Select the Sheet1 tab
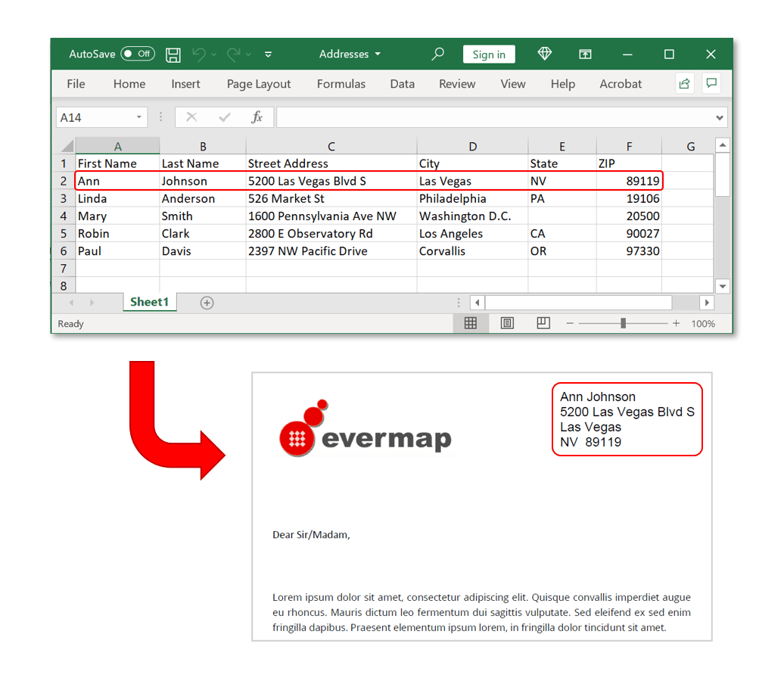784x675 pixels. (149, 302)
